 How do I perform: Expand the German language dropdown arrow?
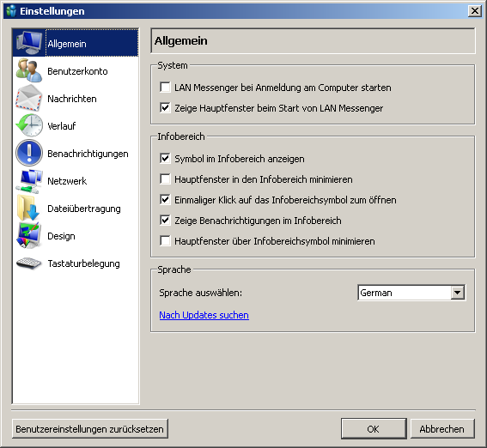point(458,293)
